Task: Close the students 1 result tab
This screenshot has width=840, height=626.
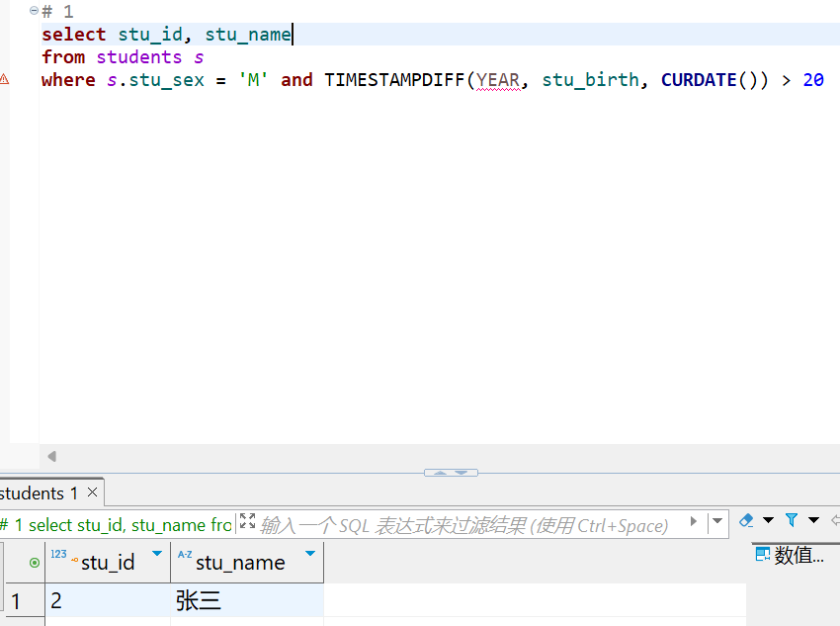Action: pos(93,492)
